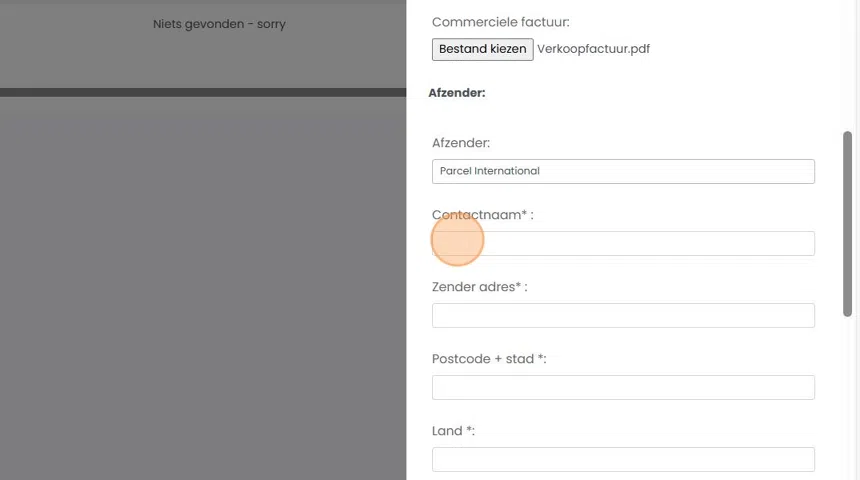Click the "Zender adres*" field label

pyautogui.click(x=479, y=287)
